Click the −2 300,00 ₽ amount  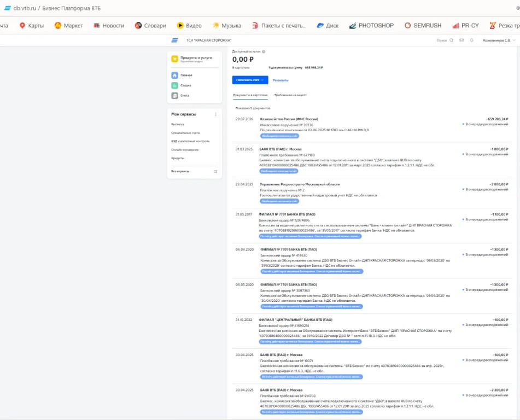tap(499, 390)
